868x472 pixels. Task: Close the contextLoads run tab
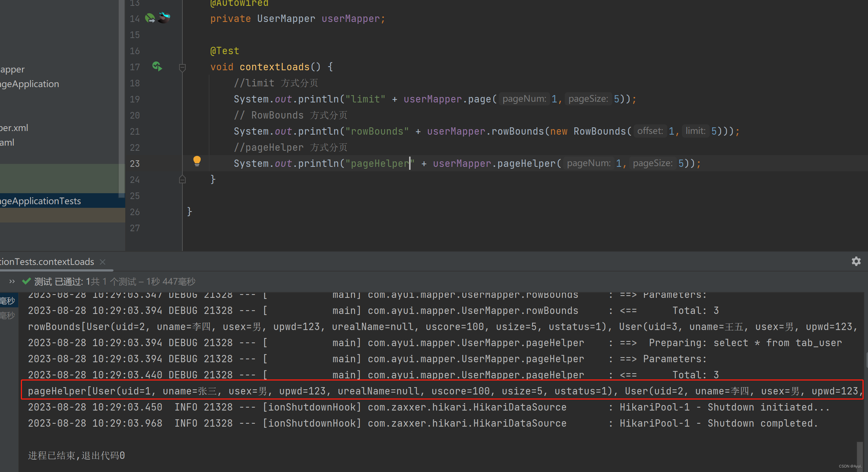tap(103, 262)
